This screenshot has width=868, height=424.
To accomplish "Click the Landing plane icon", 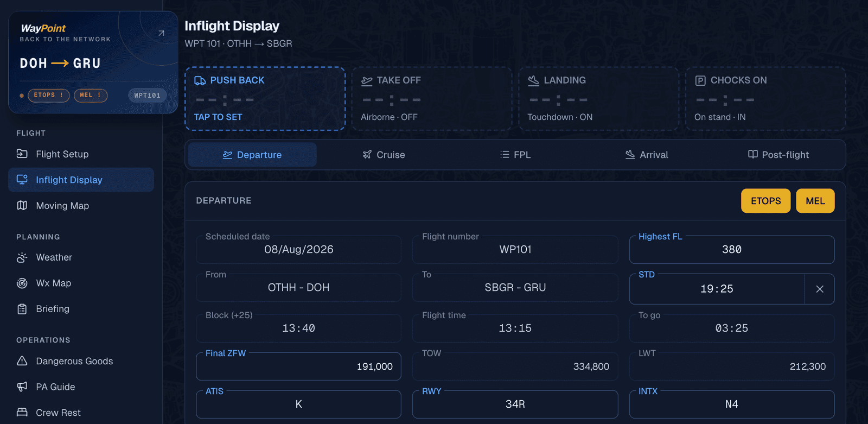I will pyautogui.click(x=533, y=80).
